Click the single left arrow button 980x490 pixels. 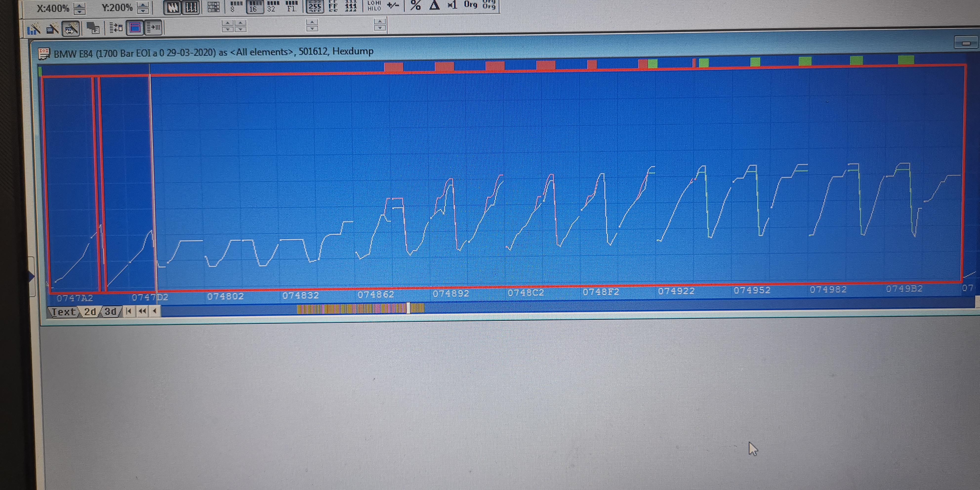pyautogui.click(x=154, y=311)
